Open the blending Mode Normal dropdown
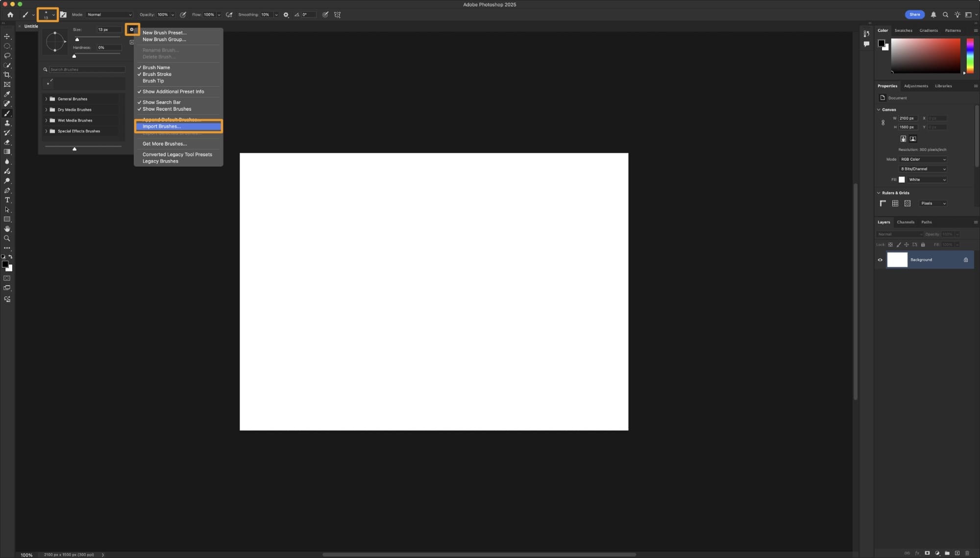The width and height of the screenshot is (980, 558). pyautogui.click(x=109, y=15)
